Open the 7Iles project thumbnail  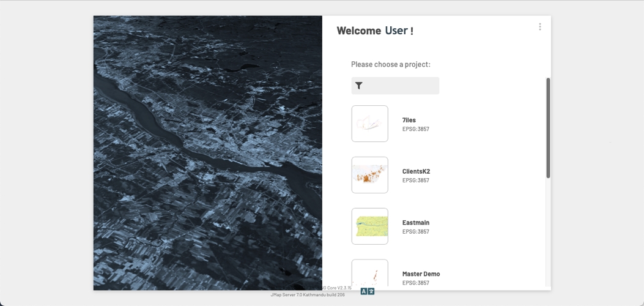tap(369, 124)
